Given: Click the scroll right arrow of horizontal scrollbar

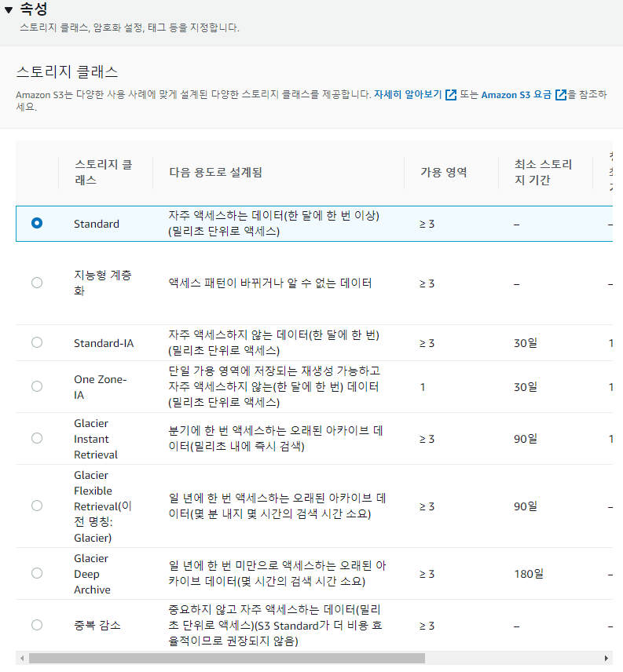Looking at the screenshot, I should 607,659.
